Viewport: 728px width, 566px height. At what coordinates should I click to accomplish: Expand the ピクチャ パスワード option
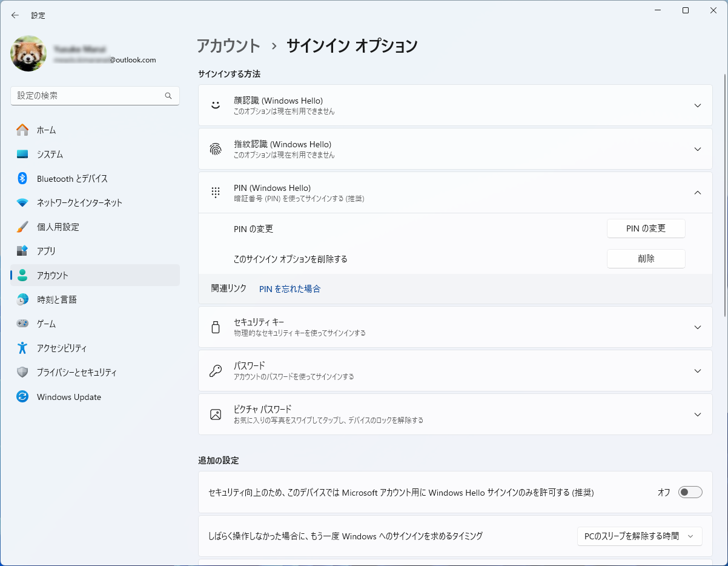697,415
